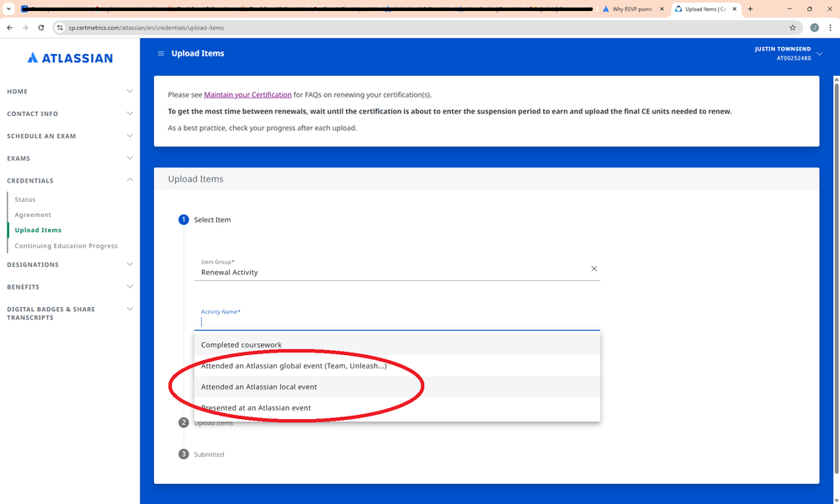Viewport: 840px width, 504px height.
Task: Open the Justin Townsend account dropdown
Action: (x=788, y=53)
